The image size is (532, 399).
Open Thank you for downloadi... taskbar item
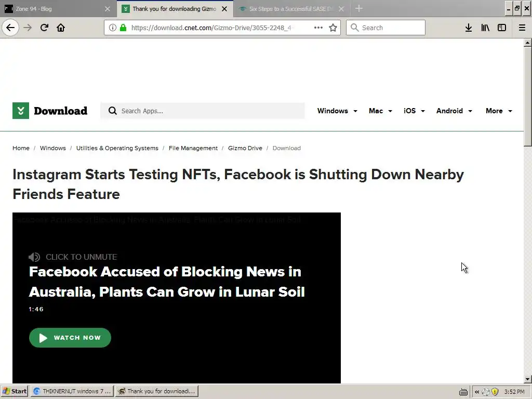click(x=157, y=391)
